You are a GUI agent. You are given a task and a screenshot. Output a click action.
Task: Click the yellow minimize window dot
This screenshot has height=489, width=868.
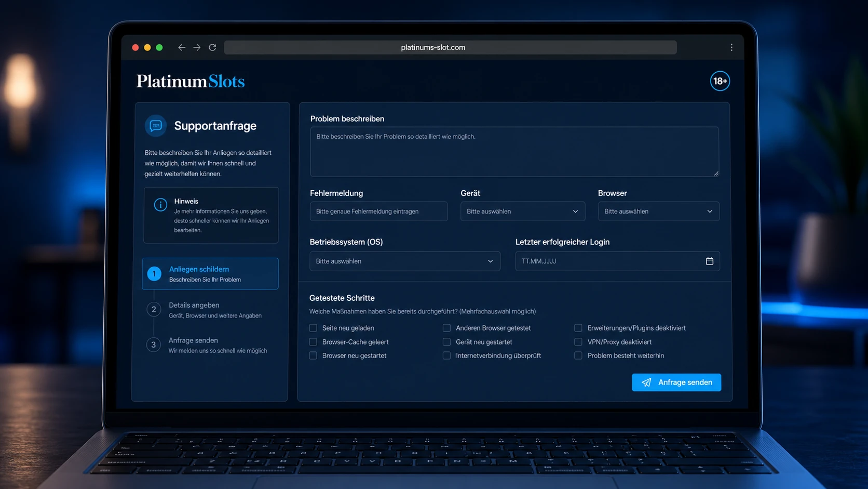point(147,47)
